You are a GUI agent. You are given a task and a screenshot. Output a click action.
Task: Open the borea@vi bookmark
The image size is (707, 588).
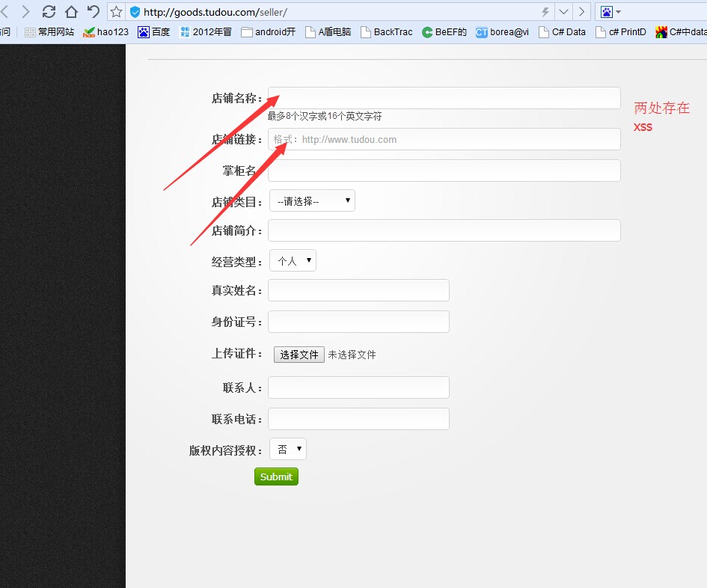click(x=502, y=32)
